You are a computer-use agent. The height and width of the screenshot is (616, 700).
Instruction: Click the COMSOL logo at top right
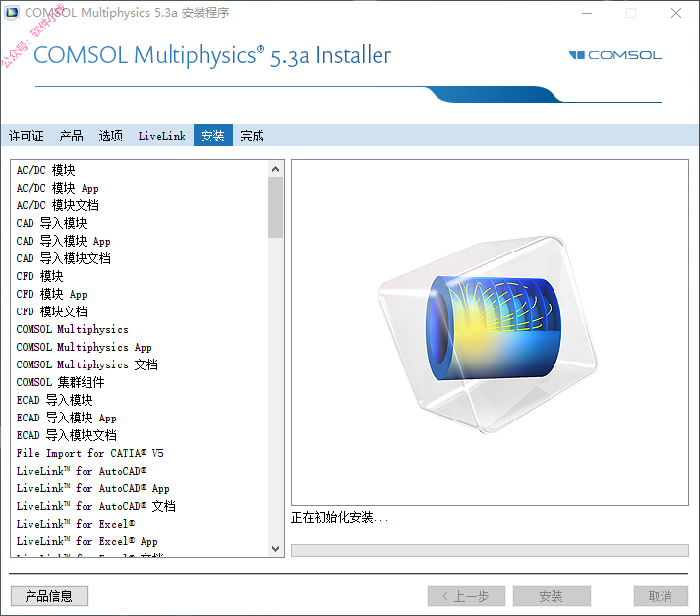(614, 55)
